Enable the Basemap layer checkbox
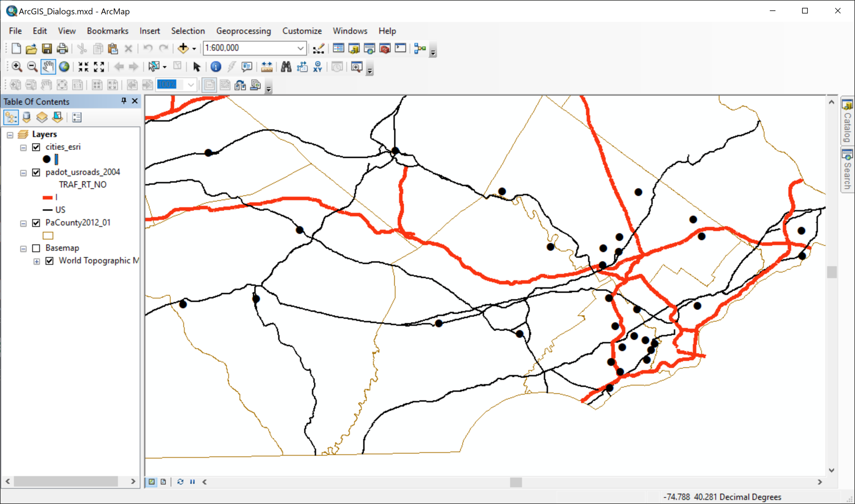Screen dimensions: 855x504 (x=36, y=248)
